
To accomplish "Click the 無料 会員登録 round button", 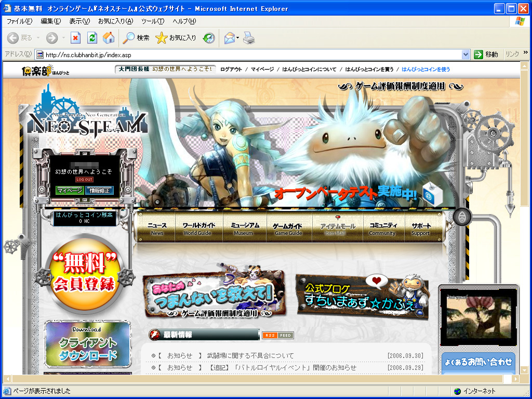I will pos(85,273).
